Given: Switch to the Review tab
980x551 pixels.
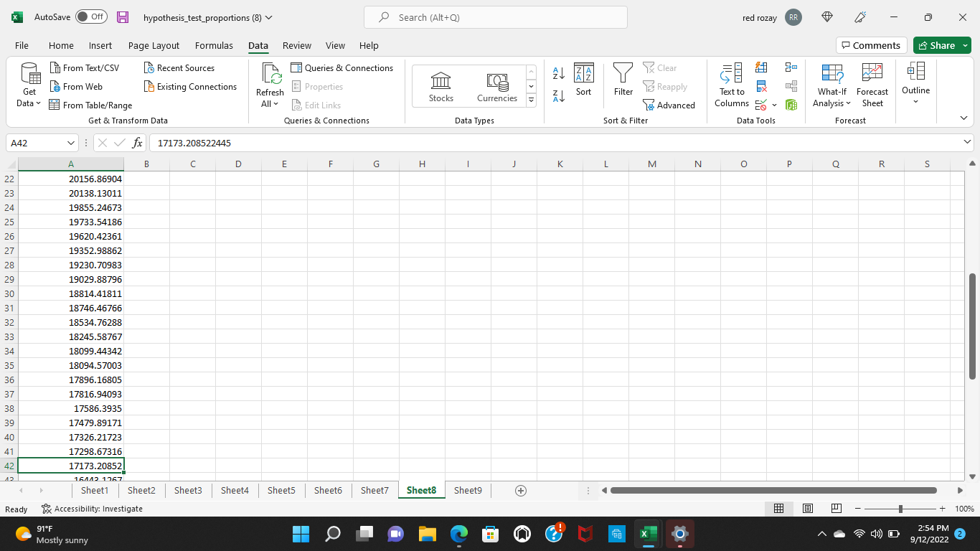Looking at the screenshot, I should 297,45.
